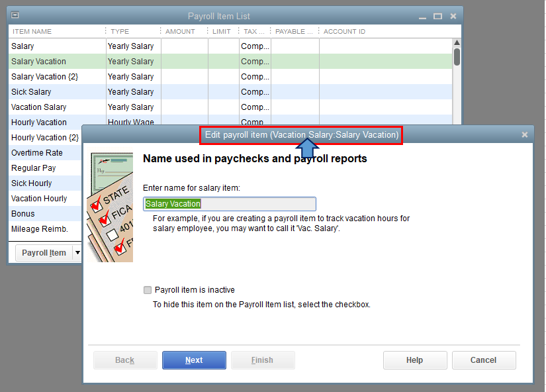Sort by the TYPE column header
Image resolution: width=546 pixels, height=392 pixels.
tap(133, 31)
